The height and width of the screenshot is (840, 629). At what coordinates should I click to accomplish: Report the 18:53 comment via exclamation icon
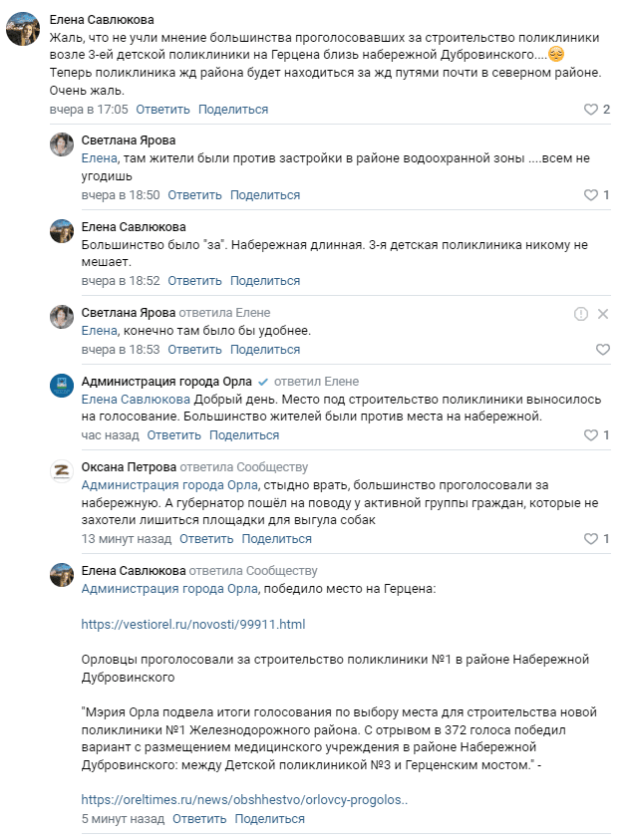click(x=581, y=314)
